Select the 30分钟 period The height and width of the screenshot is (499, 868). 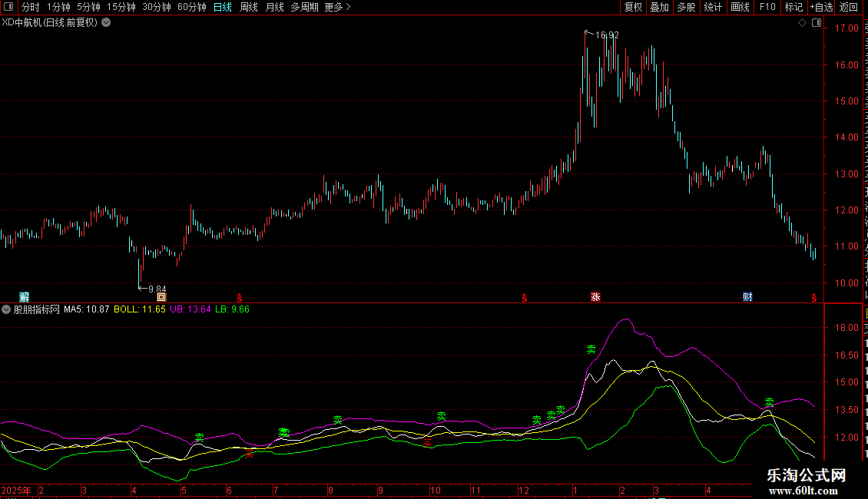156,7
